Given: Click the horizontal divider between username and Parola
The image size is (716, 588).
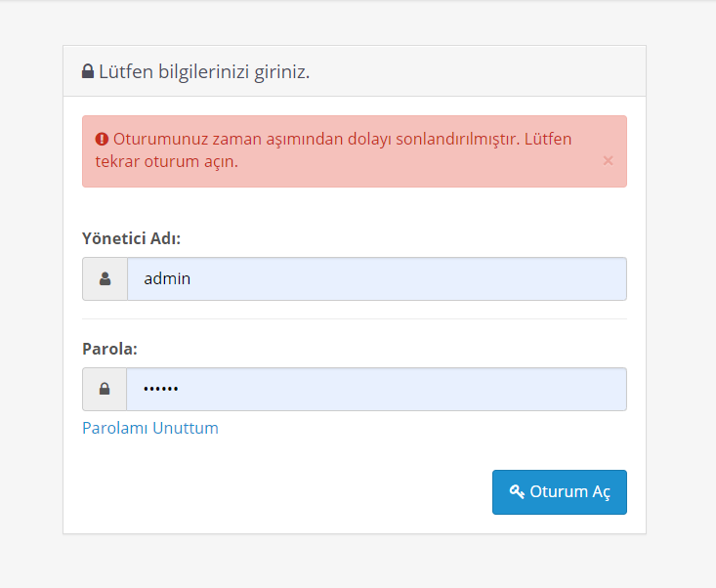Looking at the screenshot, I should click(355, 318).
